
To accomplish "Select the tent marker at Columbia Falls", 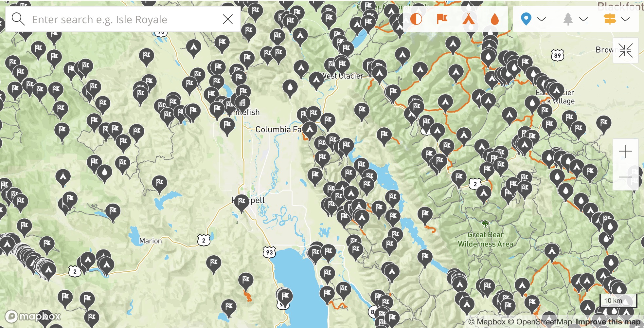I will coord(310,130).
